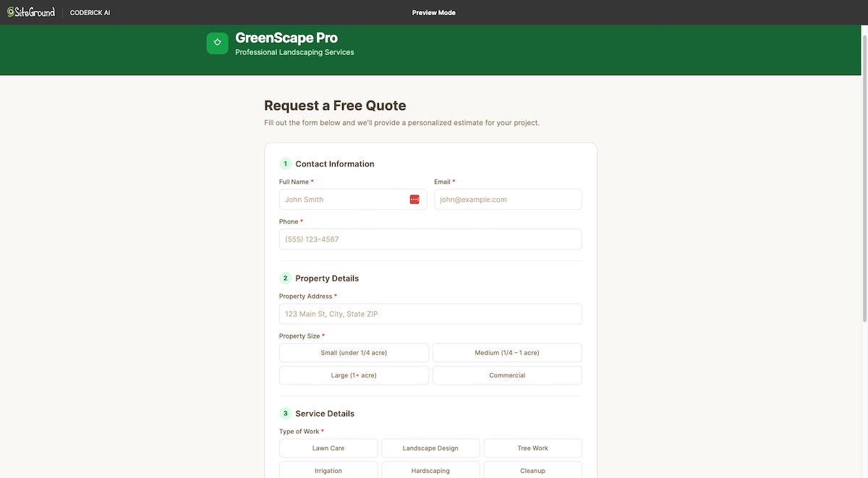Click the Type of Work label
The height and width of the screenshot is (478, 868).
coord(302,432)
